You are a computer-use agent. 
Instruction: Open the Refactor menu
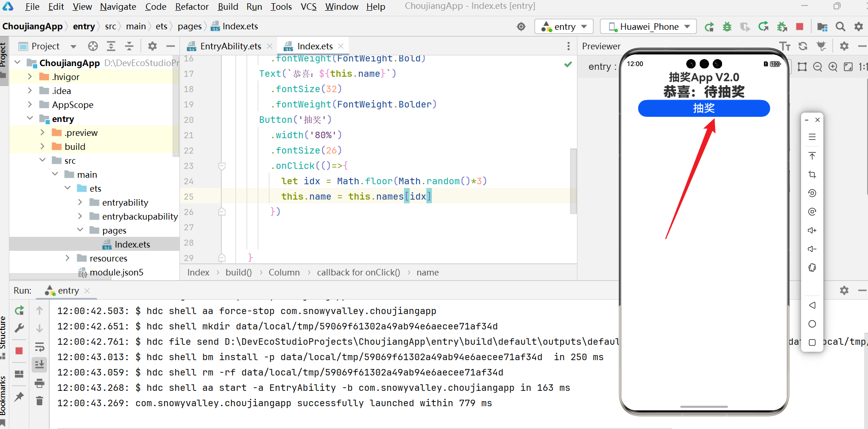point(192,7)
